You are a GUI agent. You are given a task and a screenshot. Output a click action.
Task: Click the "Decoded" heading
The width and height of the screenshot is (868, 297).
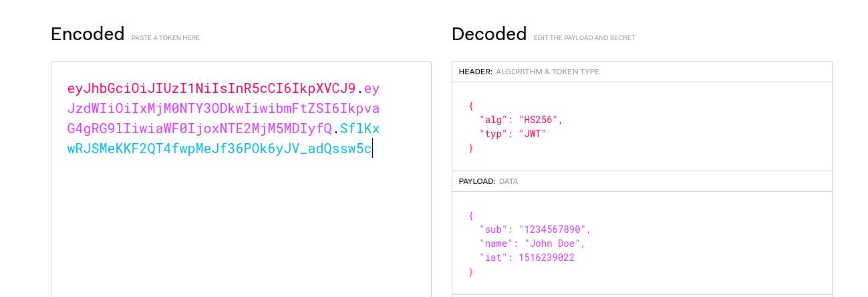[x=489, y=34]
